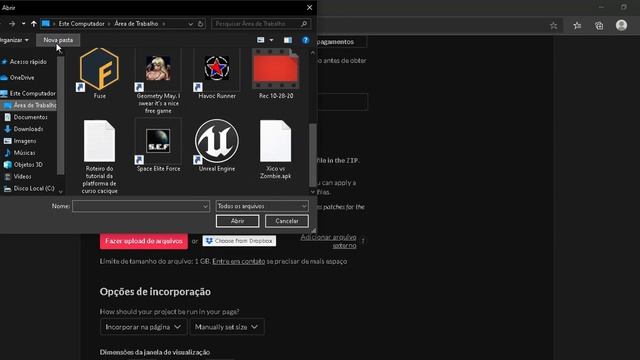640x360 pixels.
Task: Open Vídeos in the navigation pane
Action: point(22,176)
